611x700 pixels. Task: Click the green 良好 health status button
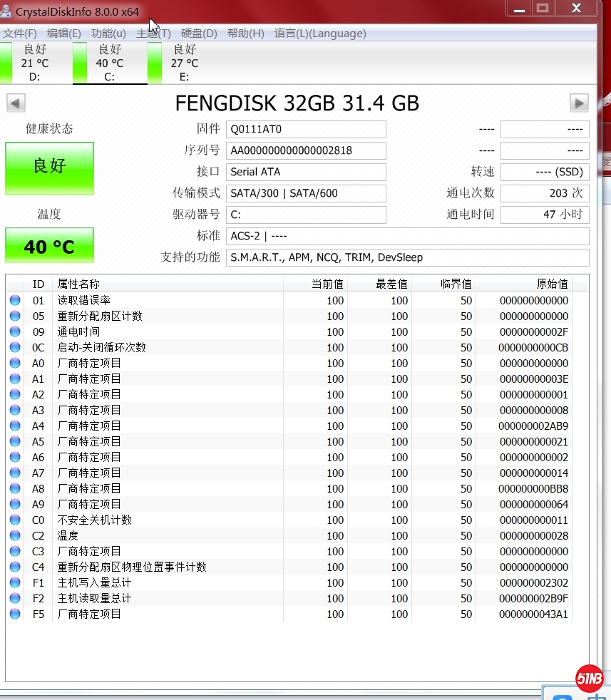click(49, 168)
